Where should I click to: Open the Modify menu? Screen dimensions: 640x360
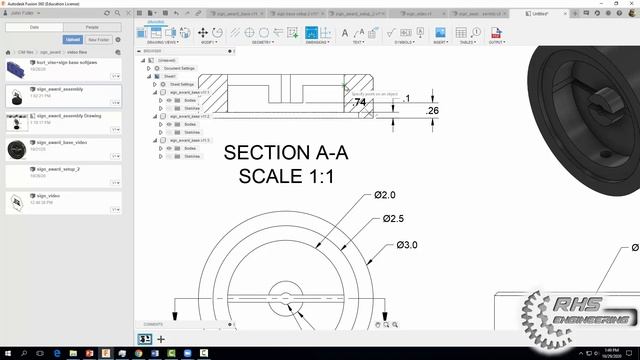209,42
